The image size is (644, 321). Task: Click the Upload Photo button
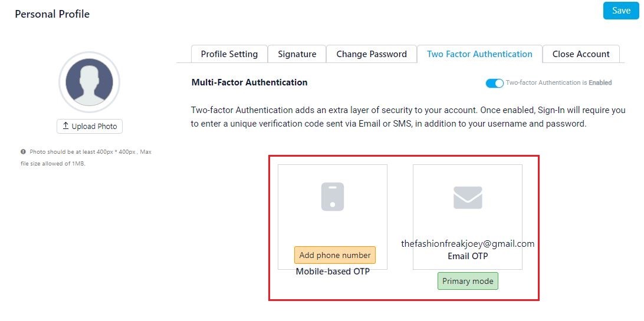(90, 126)
